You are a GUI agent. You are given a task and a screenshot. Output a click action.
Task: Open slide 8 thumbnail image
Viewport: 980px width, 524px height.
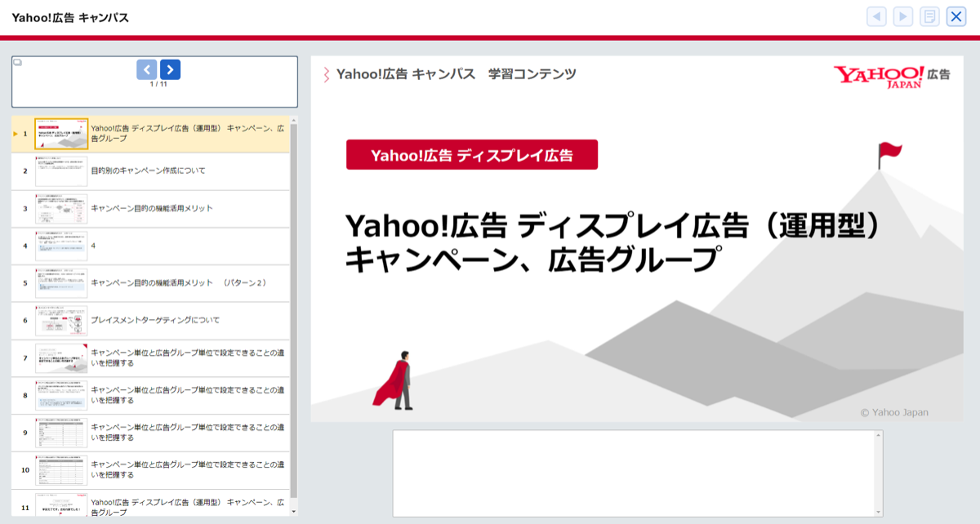[x=61, y=396]
